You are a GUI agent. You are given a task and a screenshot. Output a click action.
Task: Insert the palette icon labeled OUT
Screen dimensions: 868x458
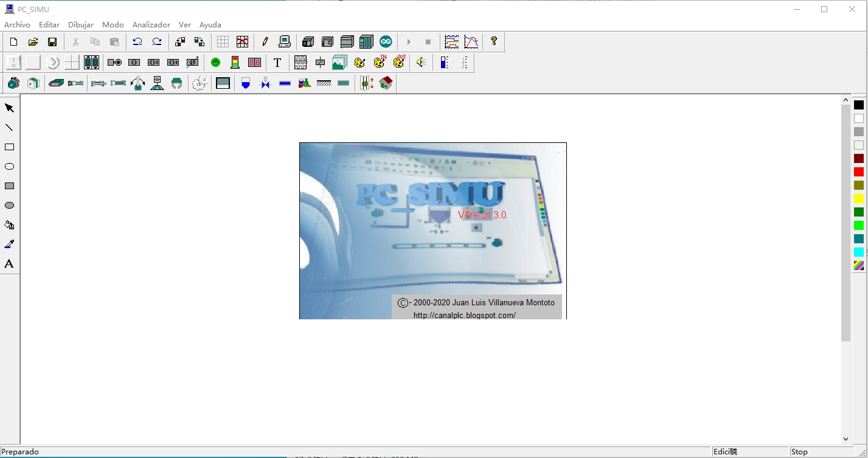[x=399, y=62]
